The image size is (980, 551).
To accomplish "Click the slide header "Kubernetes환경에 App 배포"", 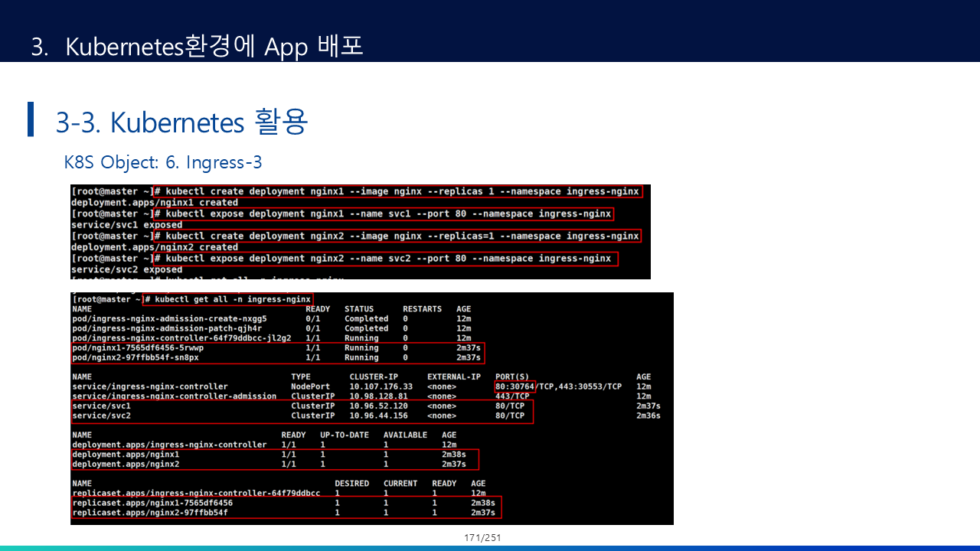I will click(214, 46).
